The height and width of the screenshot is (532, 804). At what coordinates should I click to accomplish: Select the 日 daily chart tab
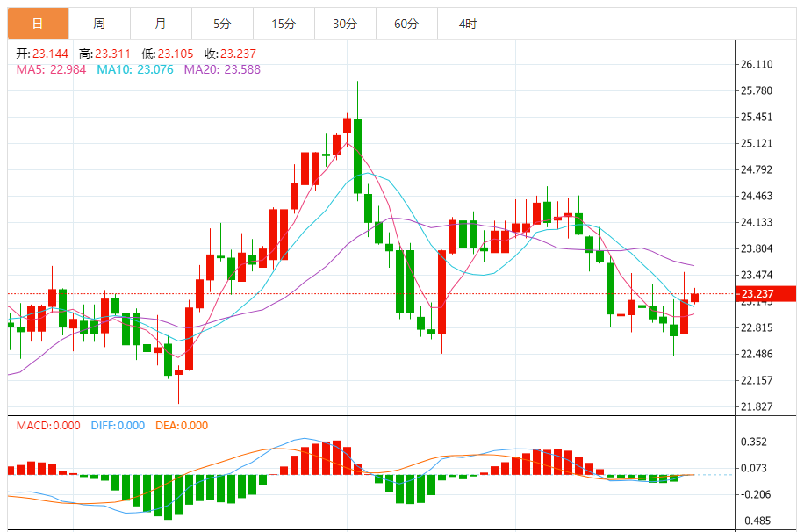pos(38,24)
